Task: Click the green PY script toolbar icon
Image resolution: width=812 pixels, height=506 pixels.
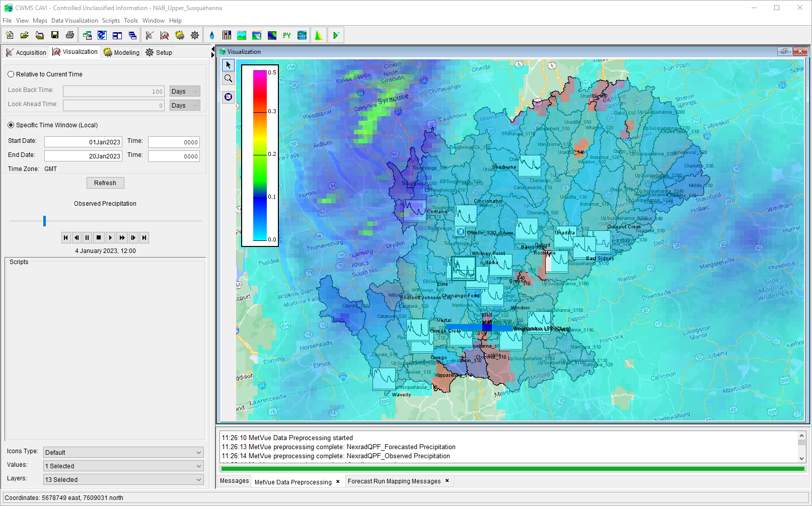Action: (x=287, y=35)
